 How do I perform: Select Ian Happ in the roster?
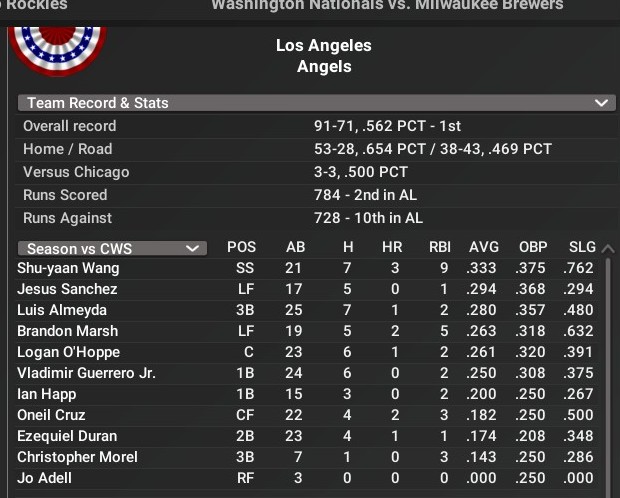45,394
